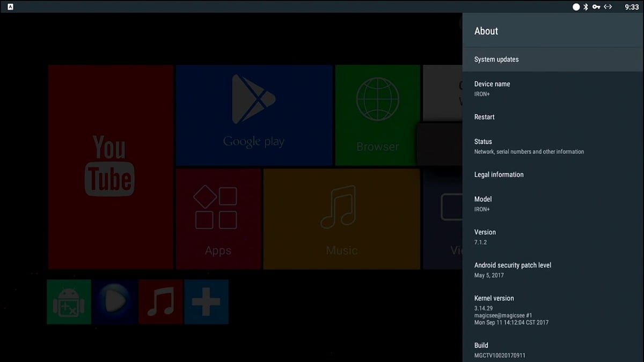Click the Kernel version entry
This screenshot has height=362, width=644.
coord(553,310)
